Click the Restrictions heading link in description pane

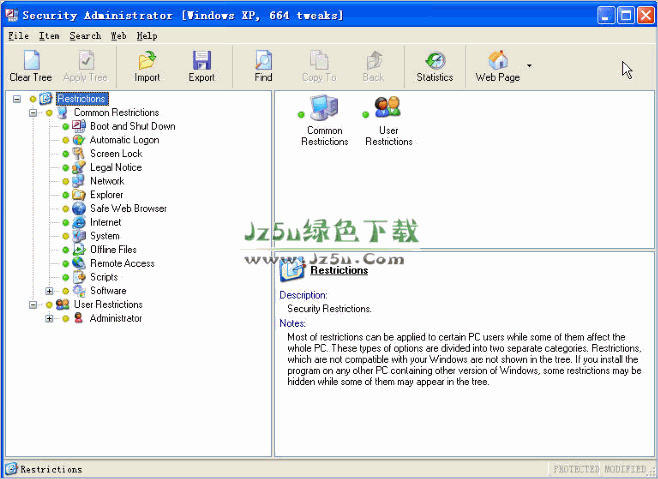(339, 270)
